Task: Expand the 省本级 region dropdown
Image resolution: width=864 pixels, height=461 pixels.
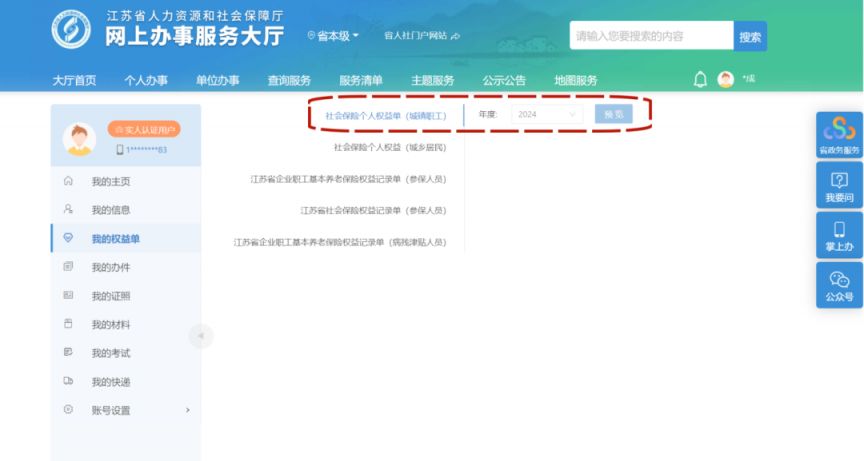Action: (x=333, y=35)
